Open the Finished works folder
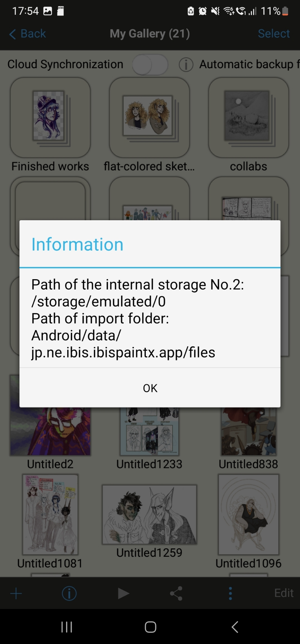 click(x=50, y=118)
